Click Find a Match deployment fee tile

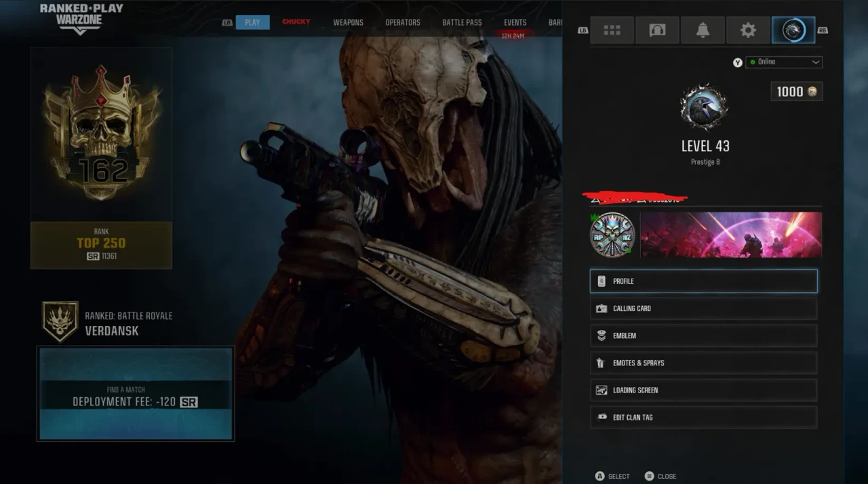pos(136,394)
